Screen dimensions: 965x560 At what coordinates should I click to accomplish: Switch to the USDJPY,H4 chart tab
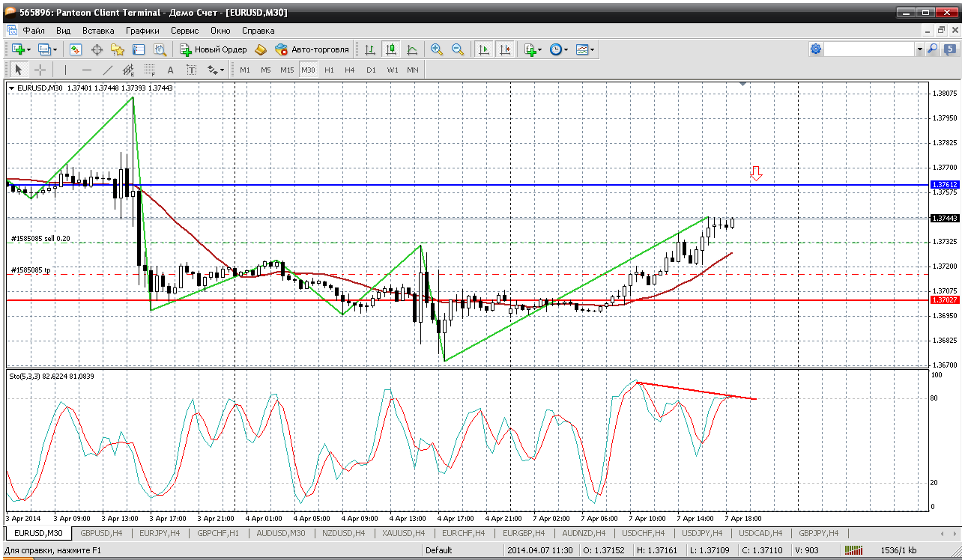click(701, 533)
